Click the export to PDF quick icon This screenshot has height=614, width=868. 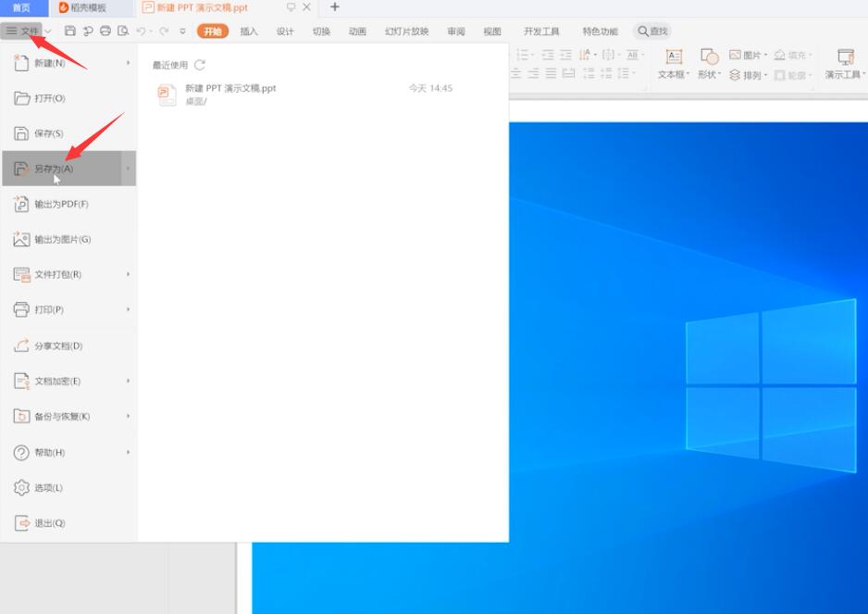coord(88,31)
